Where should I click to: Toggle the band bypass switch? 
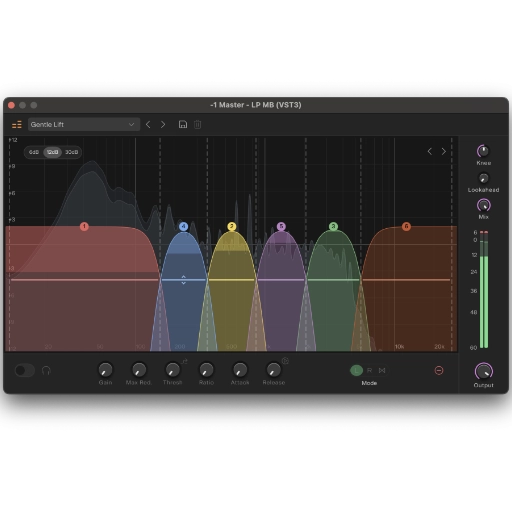[24, 370]
